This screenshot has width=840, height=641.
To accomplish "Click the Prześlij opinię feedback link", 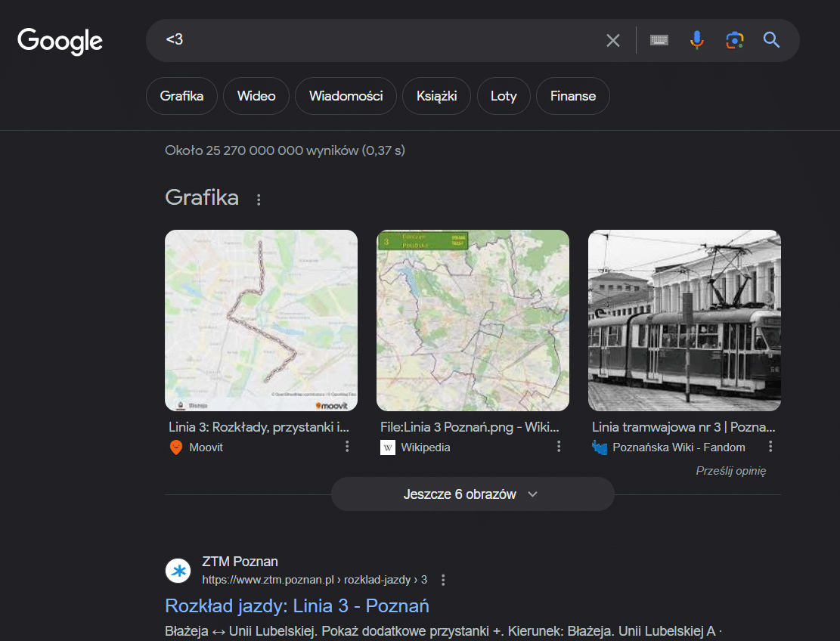I will 730,471.
